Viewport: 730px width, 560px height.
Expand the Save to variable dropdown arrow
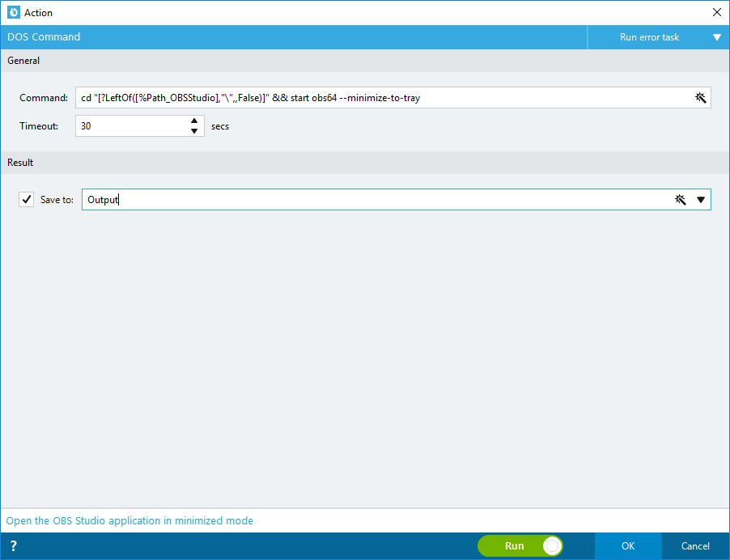click(x=701, y=200)
